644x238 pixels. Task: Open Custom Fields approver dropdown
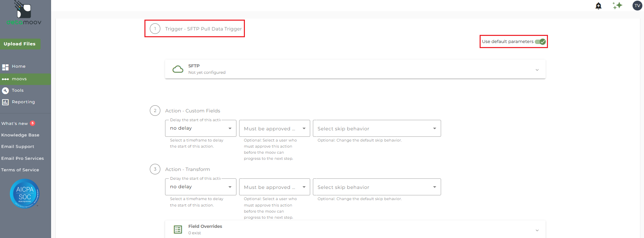pyautogui.click(x=274, y=129)
